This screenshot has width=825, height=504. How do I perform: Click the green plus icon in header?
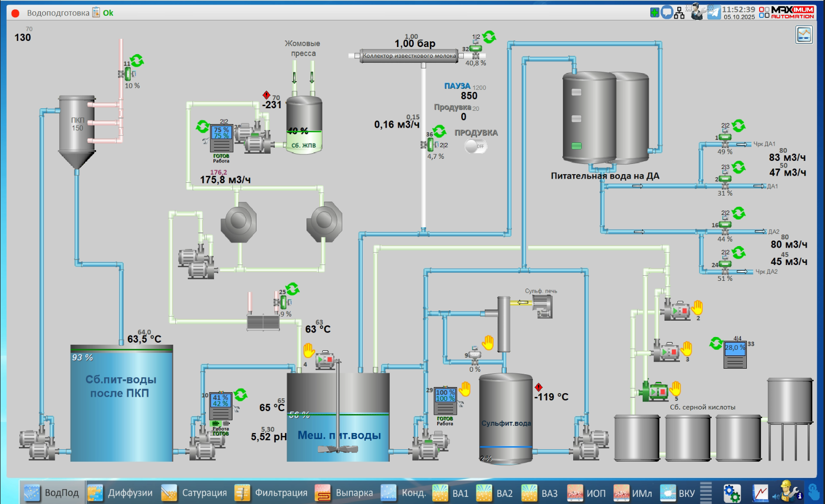pos(654,12)
